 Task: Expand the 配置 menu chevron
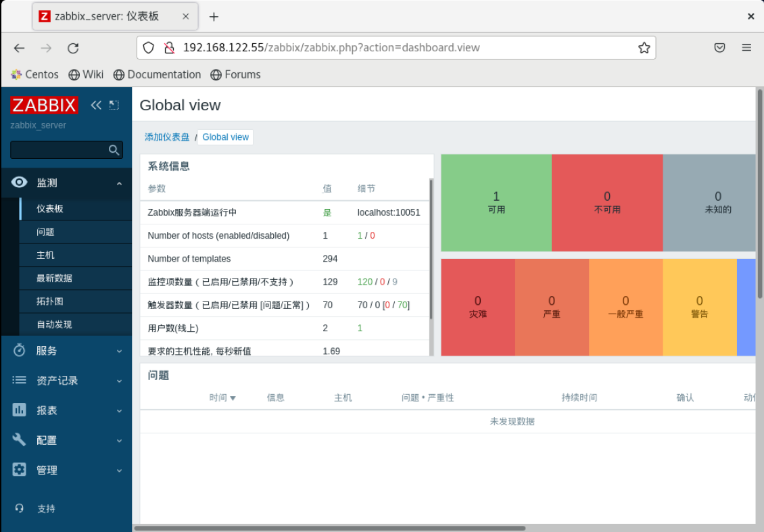pyautogui.click(x=120, y=441)
